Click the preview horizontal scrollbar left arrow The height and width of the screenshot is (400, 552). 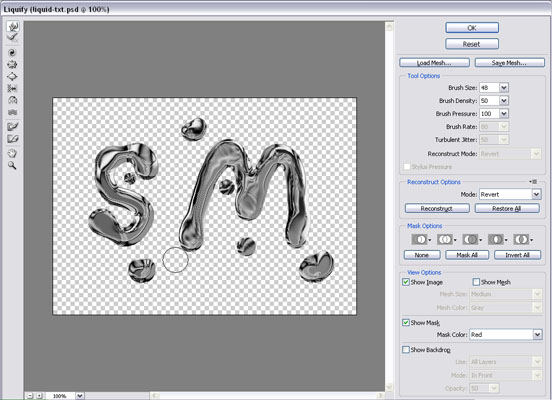tap(154, 396)
